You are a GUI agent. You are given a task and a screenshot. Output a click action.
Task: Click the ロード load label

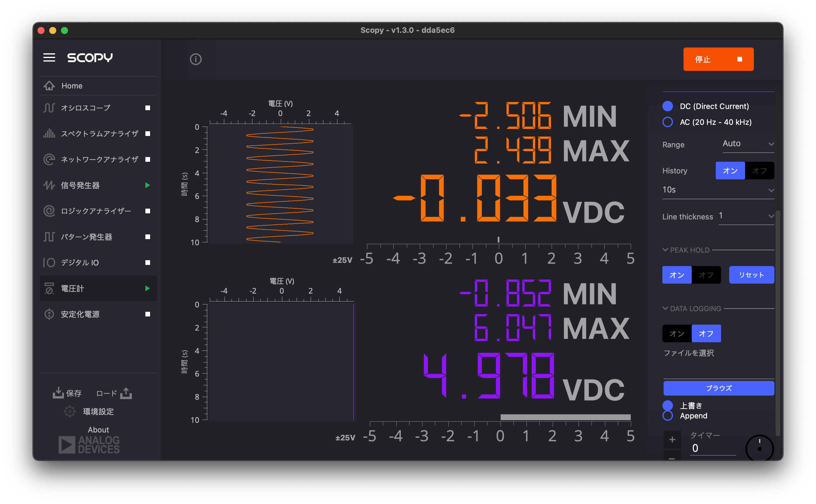[x=106, y=393]
